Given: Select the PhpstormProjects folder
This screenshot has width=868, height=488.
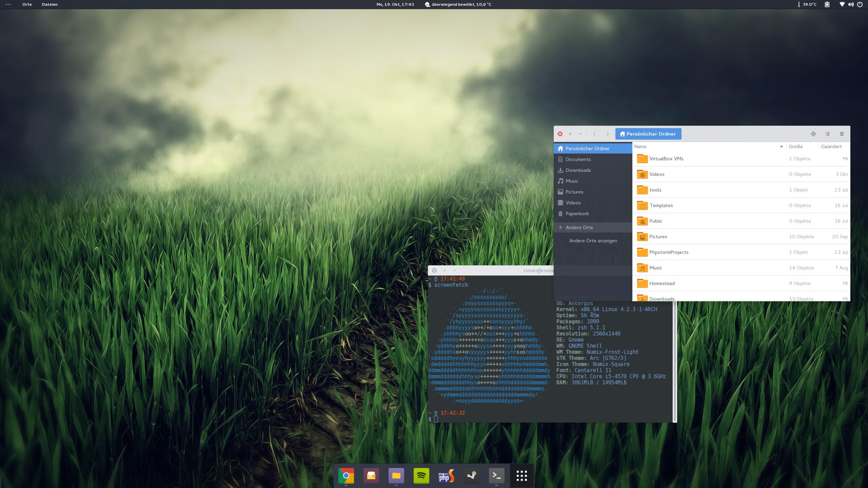Looking at the screenshot, I should [669, 252].
